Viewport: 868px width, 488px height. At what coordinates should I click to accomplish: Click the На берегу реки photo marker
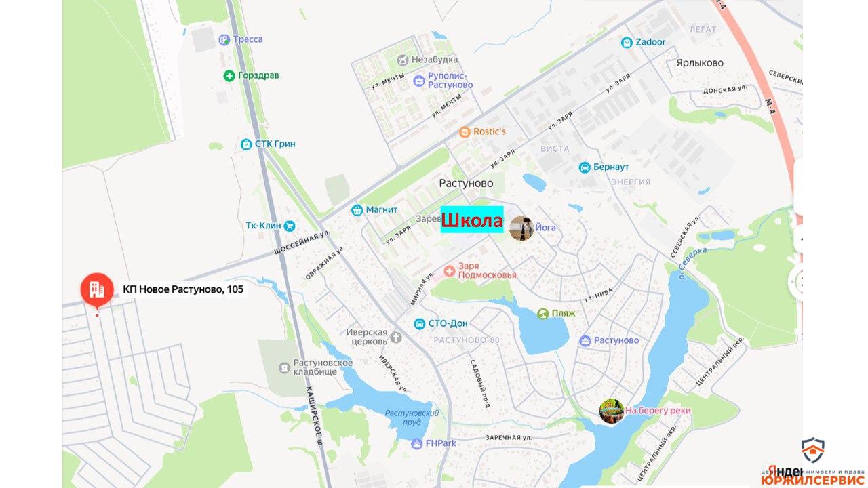(612, 411)
